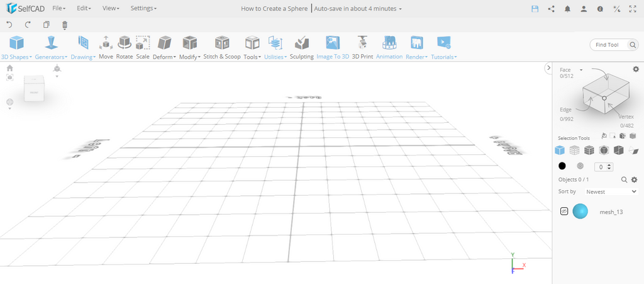Open the Sculpting tool
The width and height of the screenshot is (644, 284).
302,47
